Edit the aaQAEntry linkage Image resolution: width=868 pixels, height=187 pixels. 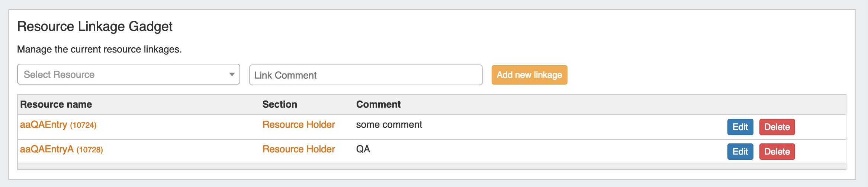740,127
